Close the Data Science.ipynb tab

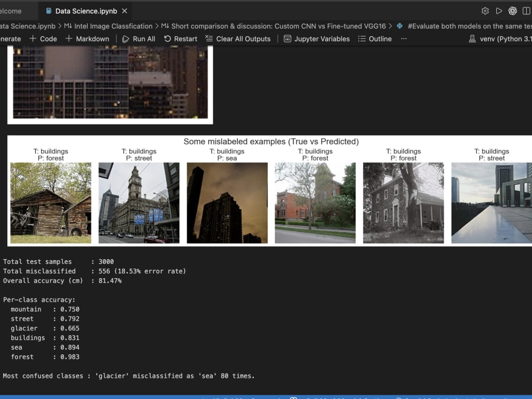(x=124, y=11)
